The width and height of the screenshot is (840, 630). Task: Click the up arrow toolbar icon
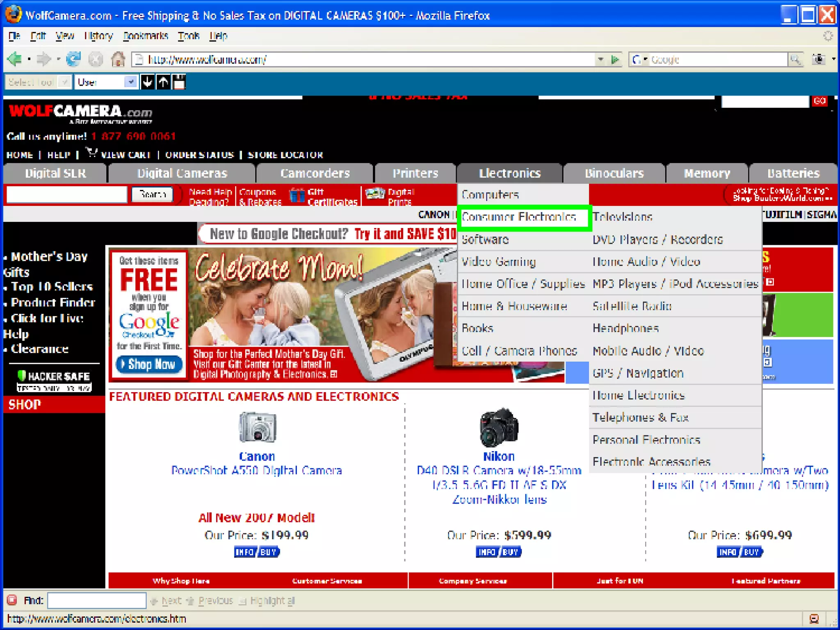163,82
